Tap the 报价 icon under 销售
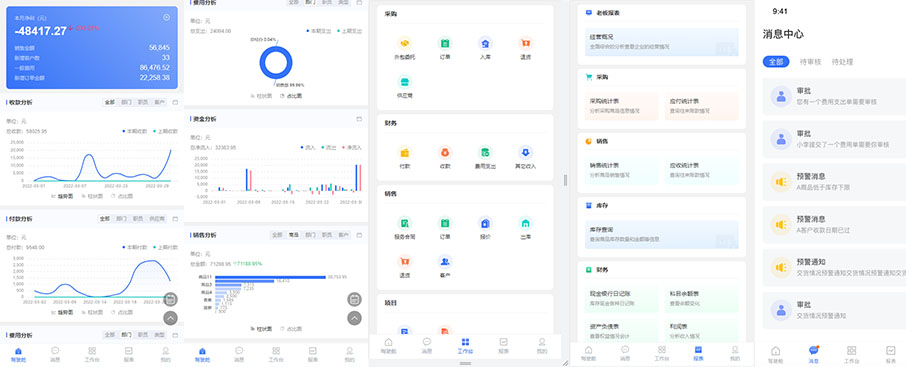The width and height of the screenshot is (906, 367). (x=485, y=224)
